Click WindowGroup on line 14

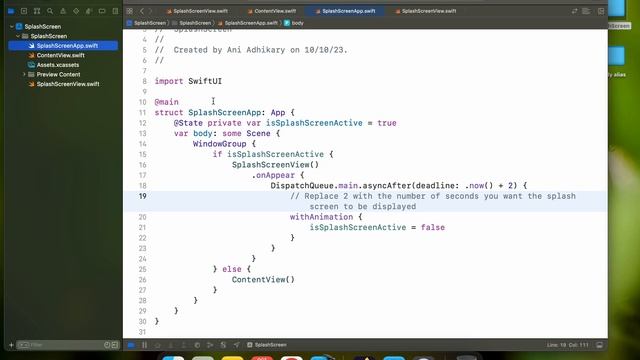click(220, 144)
